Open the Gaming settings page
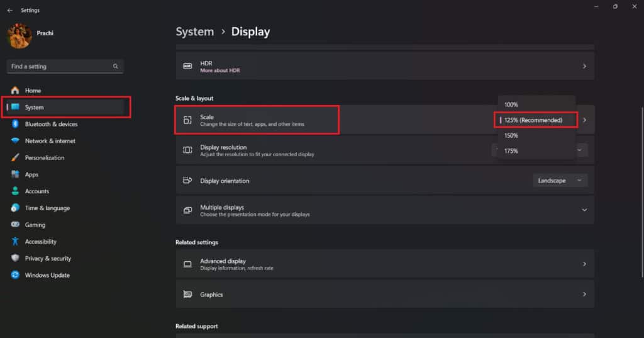The image size is (644, 338). coord(35,225)
